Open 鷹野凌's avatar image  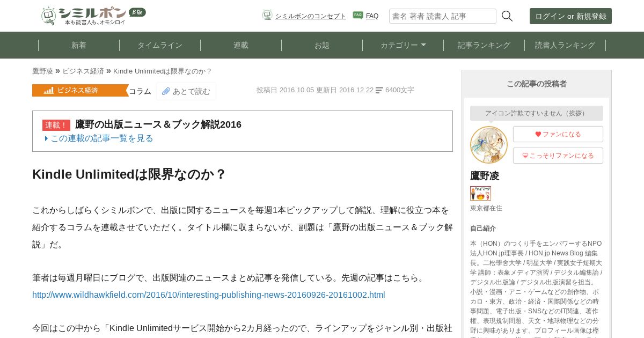(489, 145)
